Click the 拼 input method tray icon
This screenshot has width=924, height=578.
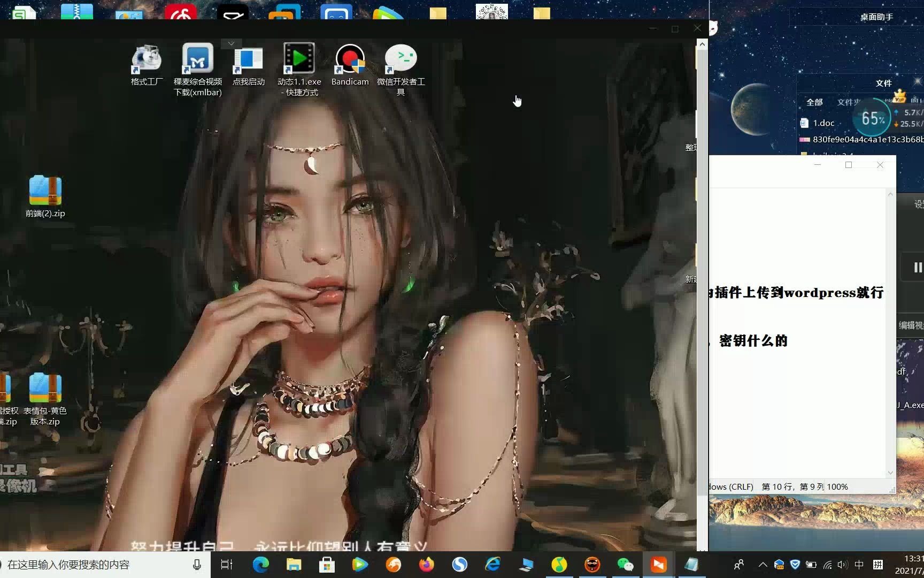877,565
